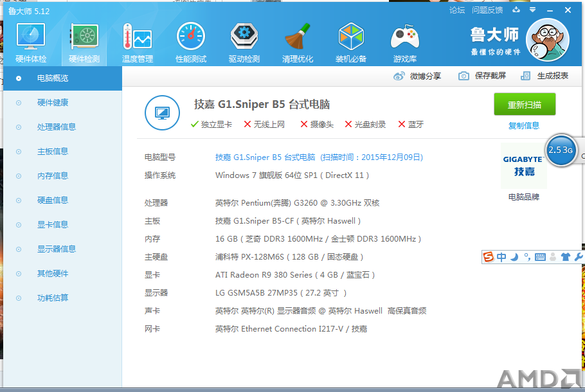Click 生成报表 text button

tap(553, 76)
